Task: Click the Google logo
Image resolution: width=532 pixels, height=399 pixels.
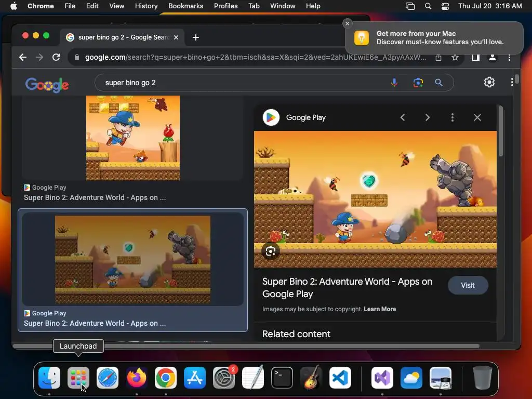Action: point(47,85)
